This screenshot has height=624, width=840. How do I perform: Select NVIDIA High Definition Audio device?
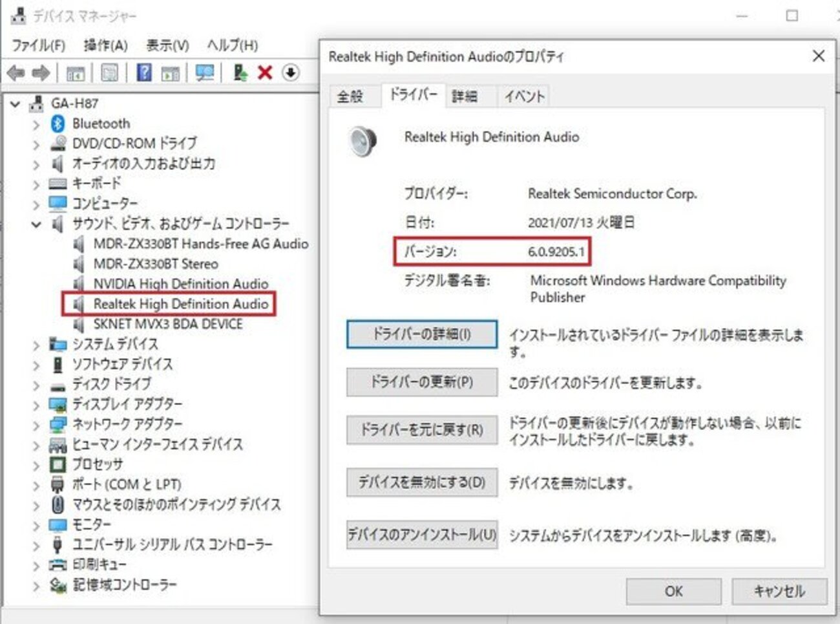point(181,284)
